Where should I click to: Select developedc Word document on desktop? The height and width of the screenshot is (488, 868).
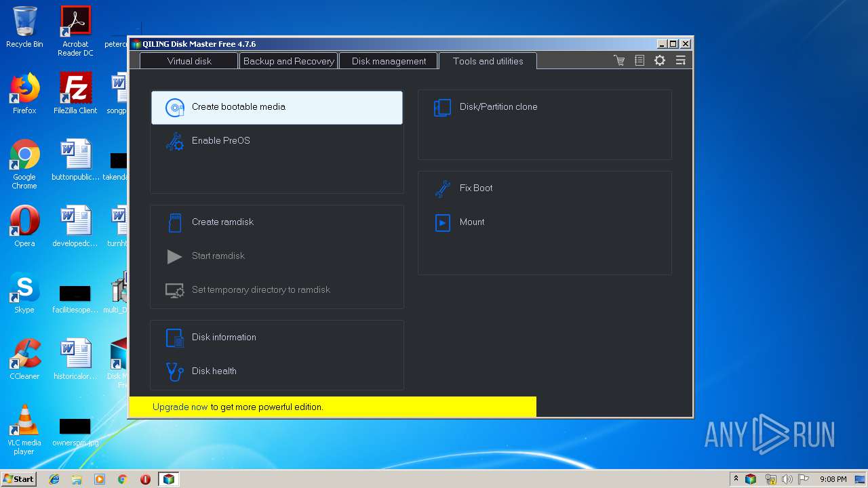pos(75,226)
